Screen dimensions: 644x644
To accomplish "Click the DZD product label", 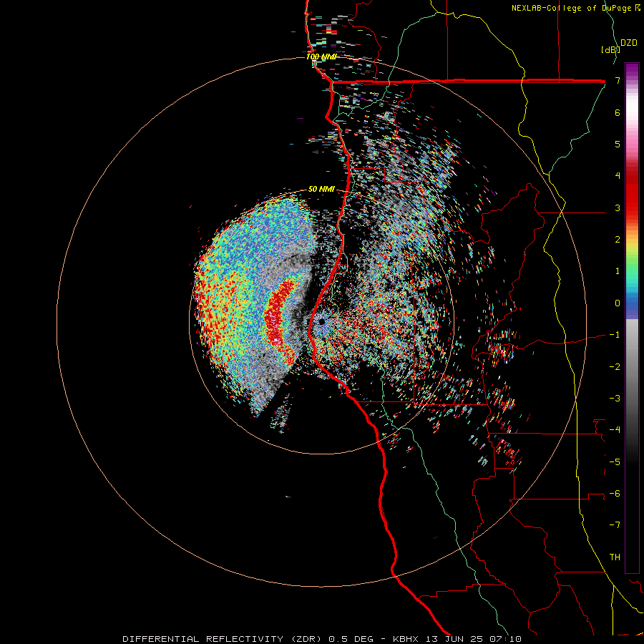I will 629,43.
